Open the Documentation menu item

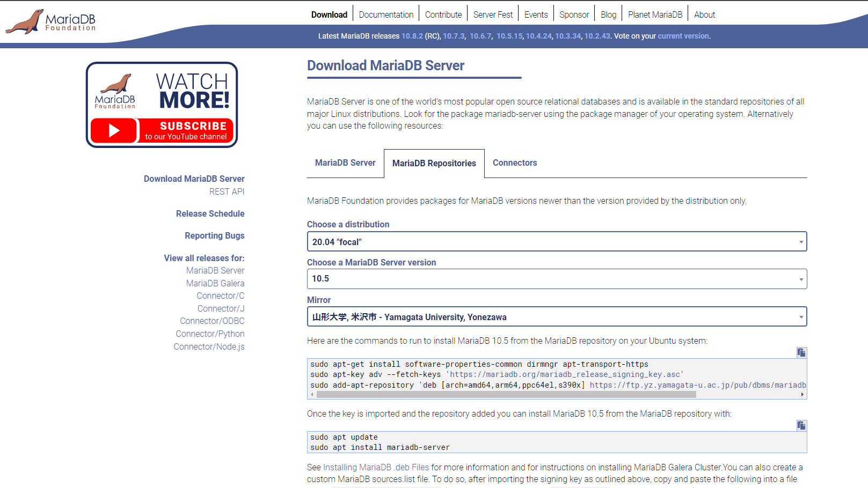tap(386, 15)
